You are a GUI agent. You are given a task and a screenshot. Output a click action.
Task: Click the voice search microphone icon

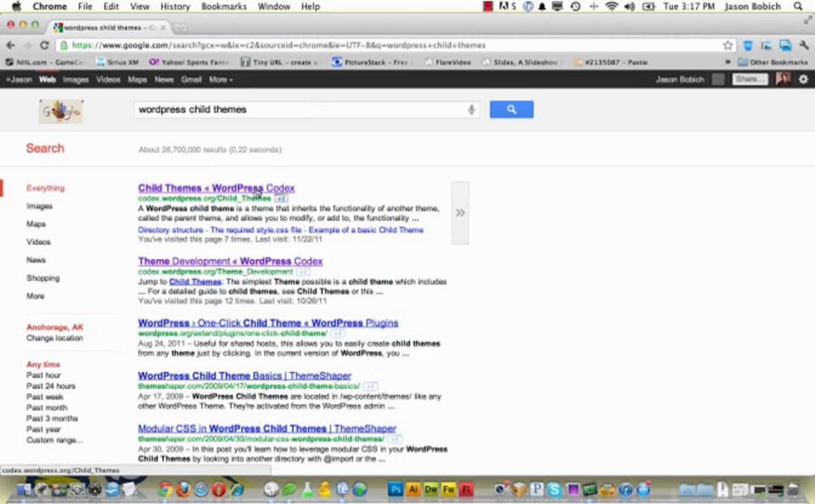coord(471,110)
